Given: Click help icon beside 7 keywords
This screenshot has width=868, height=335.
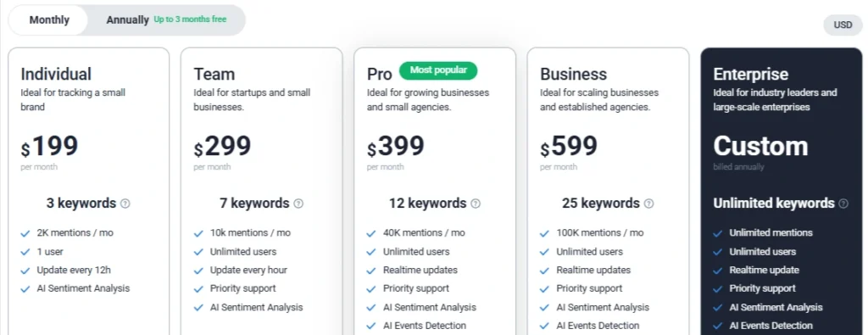Looking at the screenshot, I should (298, 204).
